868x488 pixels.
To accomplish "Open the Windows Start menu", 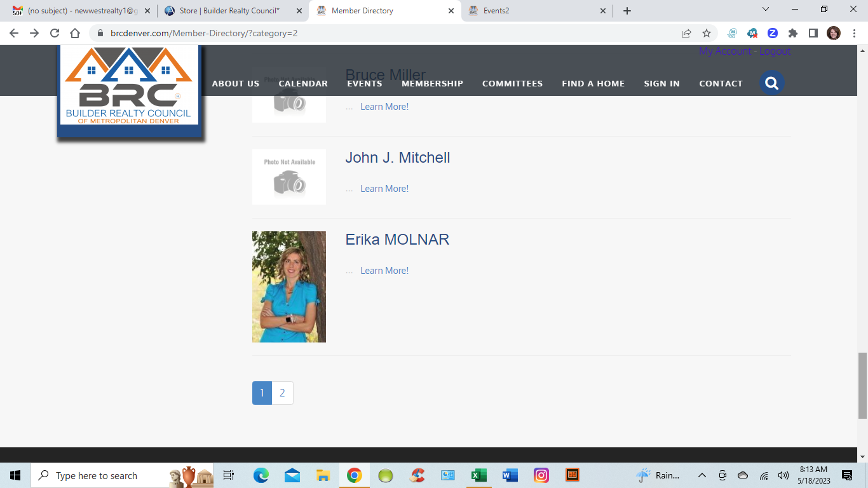I will click(15, 475).
